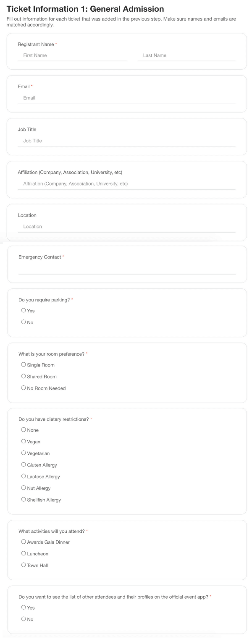Choose Single Room preference
Image resolution: width=252 pixels, height=644 pixels.
click(24, 365)
